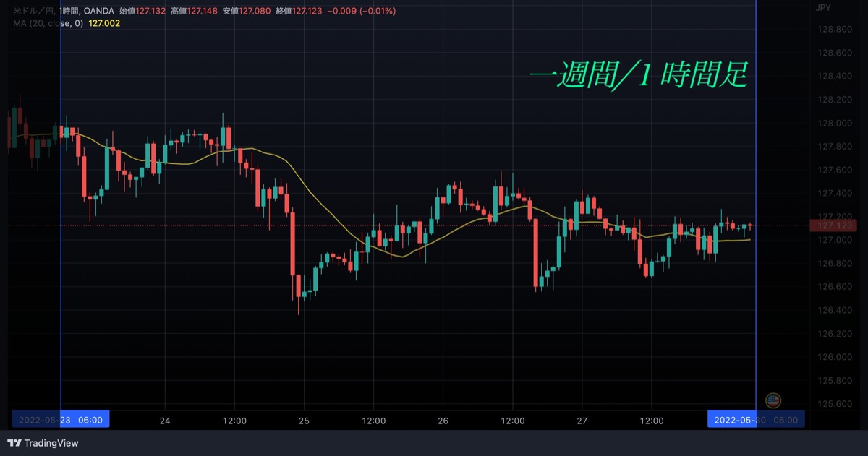Click the 128.800 price axis label
Image resolution: width=868 pixels, height=456 pixels.
(x=833, y=30)
